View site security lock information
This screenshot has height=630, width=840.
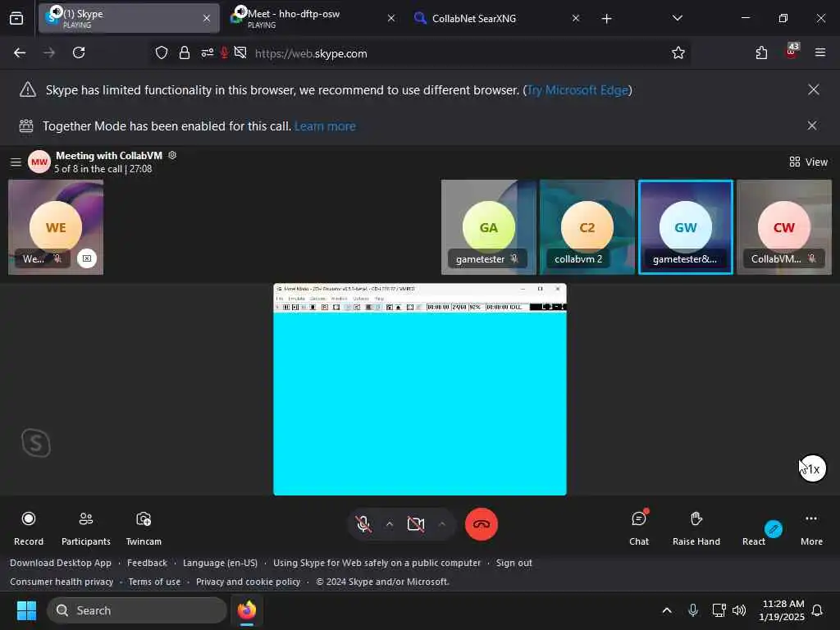tap(185, 53)
